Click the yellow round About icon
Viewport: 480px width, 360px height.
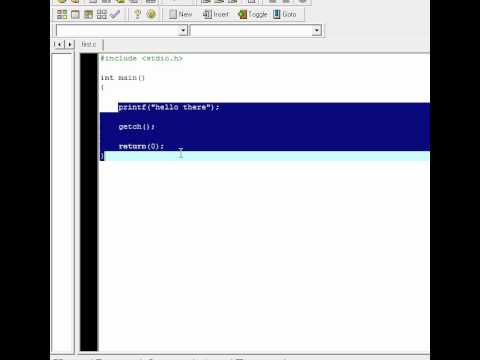pyautogui.click(x=151, y=14)
